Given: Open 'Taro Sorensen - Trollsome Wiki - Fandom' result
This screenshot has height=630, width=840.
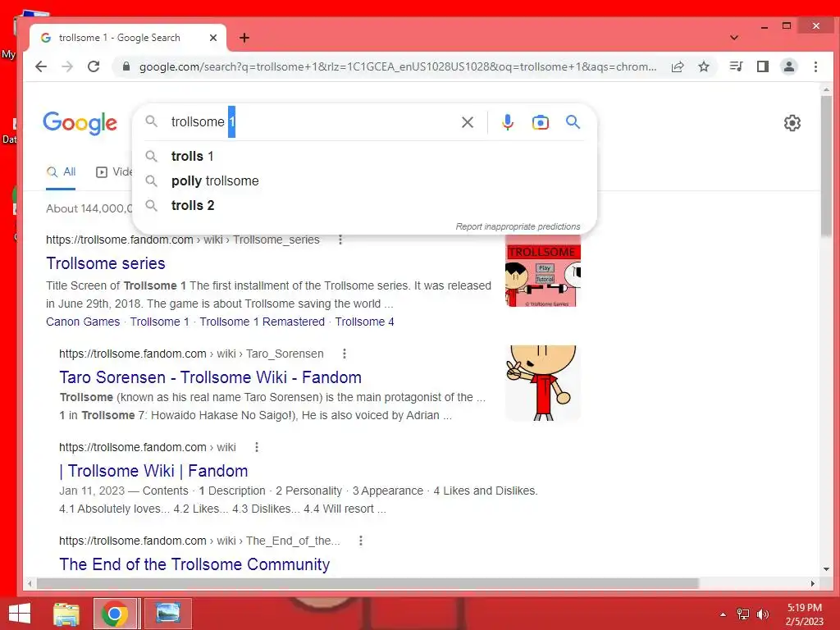Looking at the screenshot, I should point(211,377).
